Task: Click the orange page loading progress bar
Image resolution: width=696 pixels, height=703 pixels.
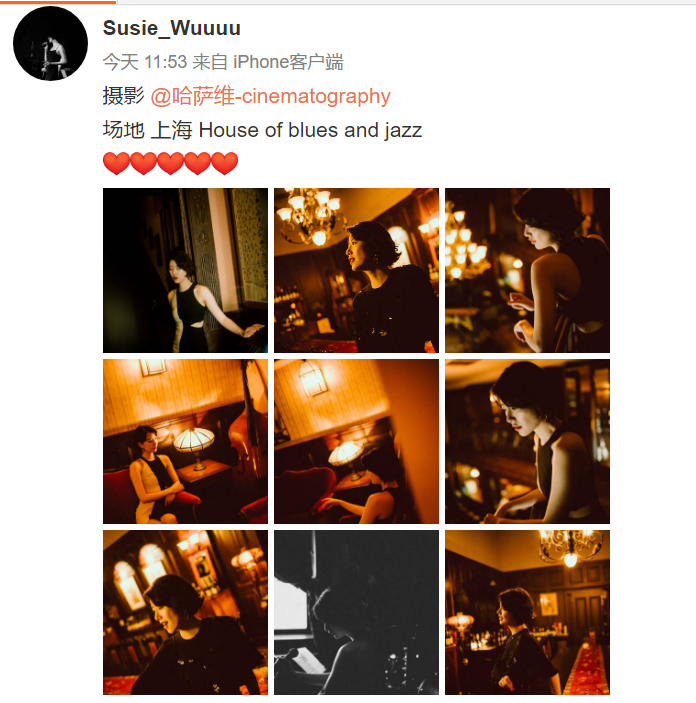Action: pos(58,2)
